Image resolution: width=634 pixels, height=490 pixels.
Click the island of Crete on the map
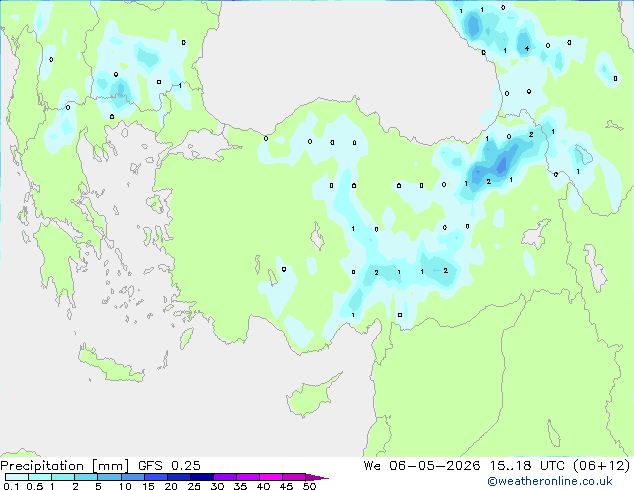110,365
